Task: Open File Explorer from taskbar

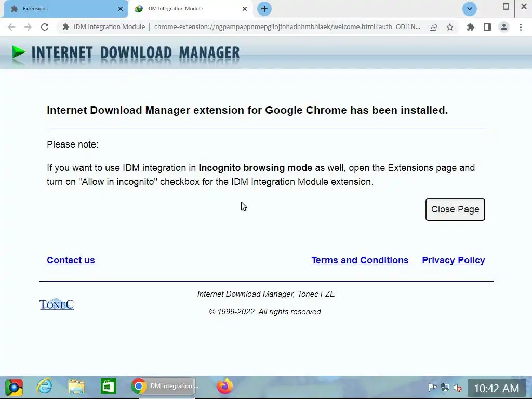Action: click(76, 387)
